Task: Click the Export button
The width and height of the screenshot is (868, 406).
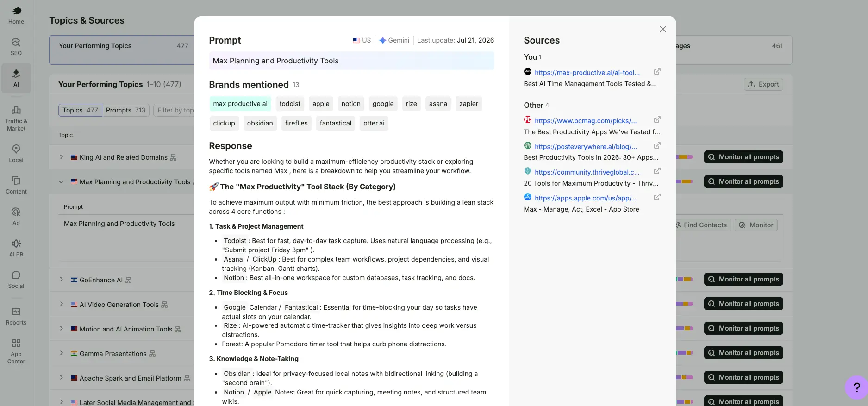Action: [x=763, y=84]
